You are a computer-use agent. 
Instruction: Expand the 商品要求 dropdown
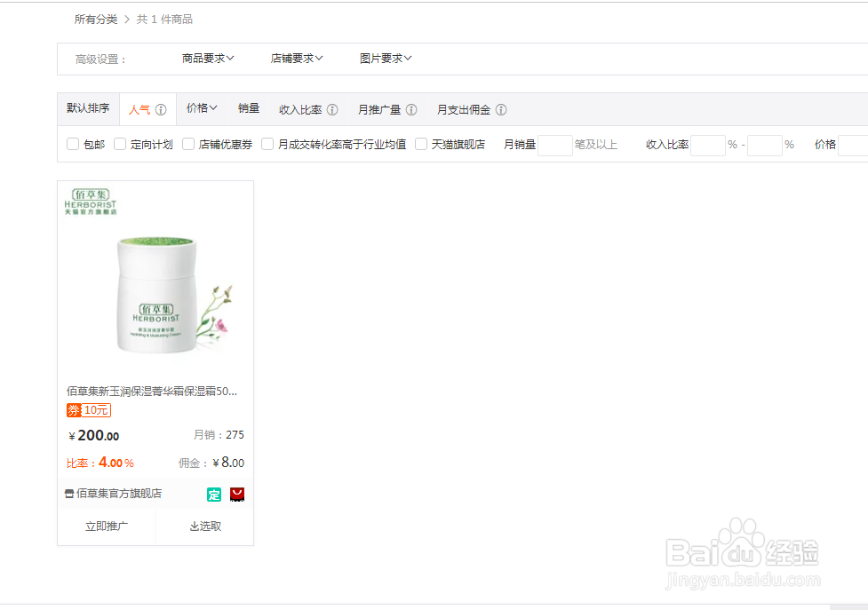[208, 58]
